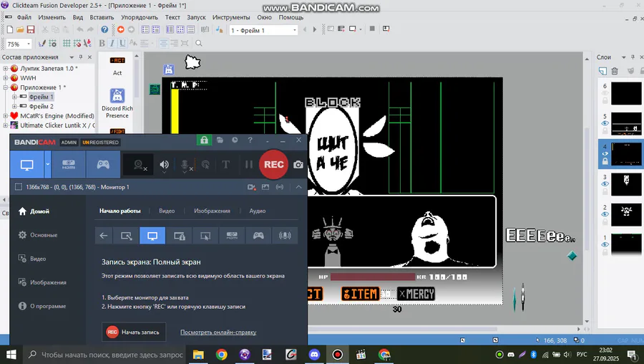
Task: Toggle the green grid display icon
Action: pos(67,43)
